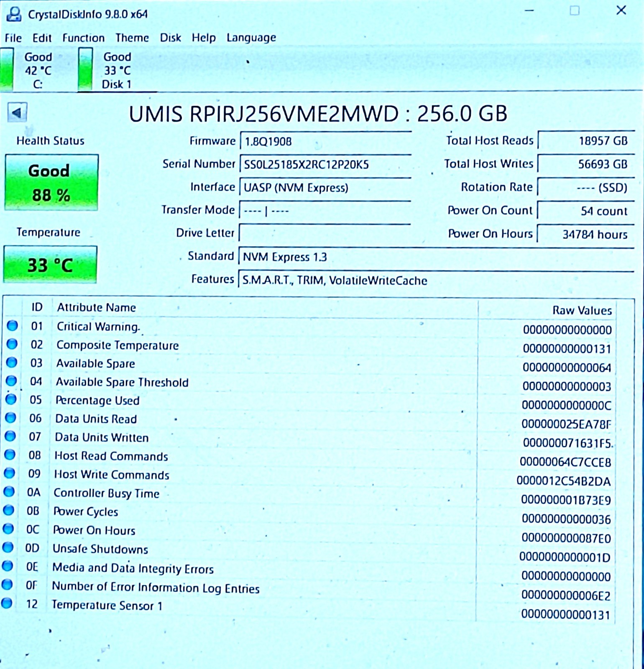Screen dimensions: 644x669
Task: Select the Data Units Written attribute name
Action: [102, 437]
